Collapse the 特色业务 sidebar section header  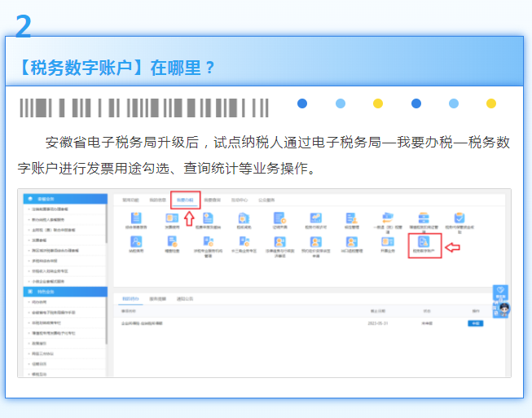coord(65,292)
